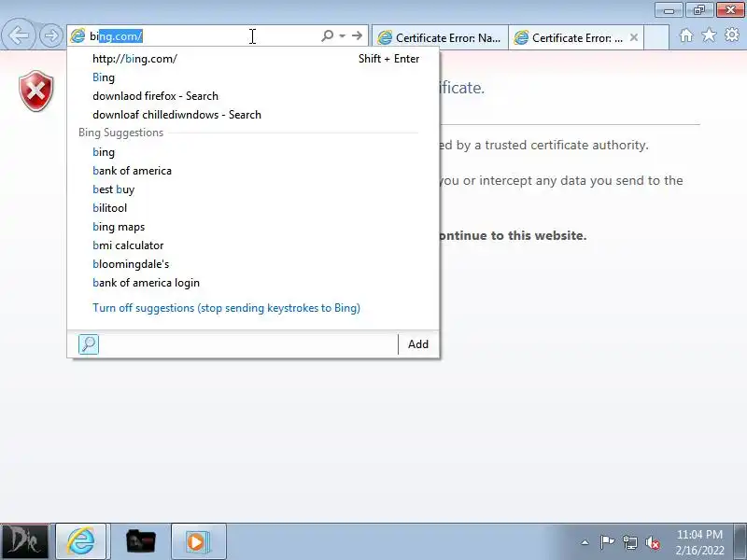Pick 'bank of america login' suggestion
The image size is (747, 560).
(x=253, y=283)
